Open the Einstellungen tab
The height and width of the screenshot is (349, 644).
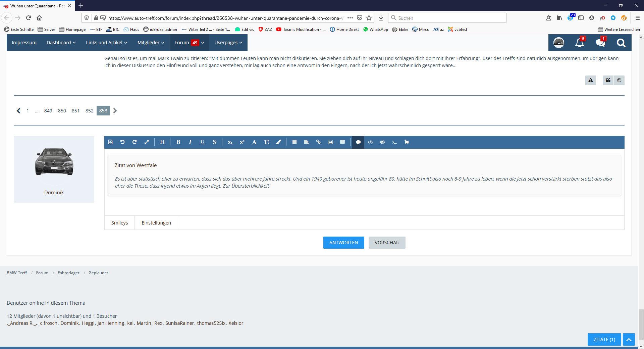pos(156,223)
